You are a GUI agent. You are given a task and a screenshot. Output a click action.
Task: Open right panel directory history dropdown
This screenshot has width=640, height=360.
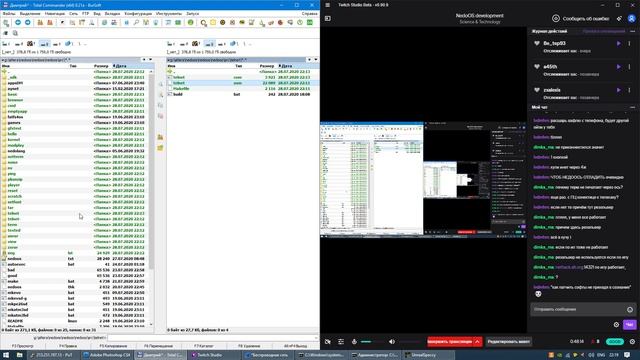316,60
